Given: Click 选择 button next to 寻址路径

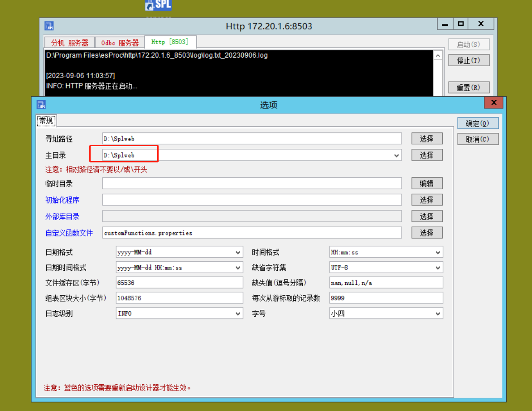Looking at the screenshot, I should (x=426, y=139).
